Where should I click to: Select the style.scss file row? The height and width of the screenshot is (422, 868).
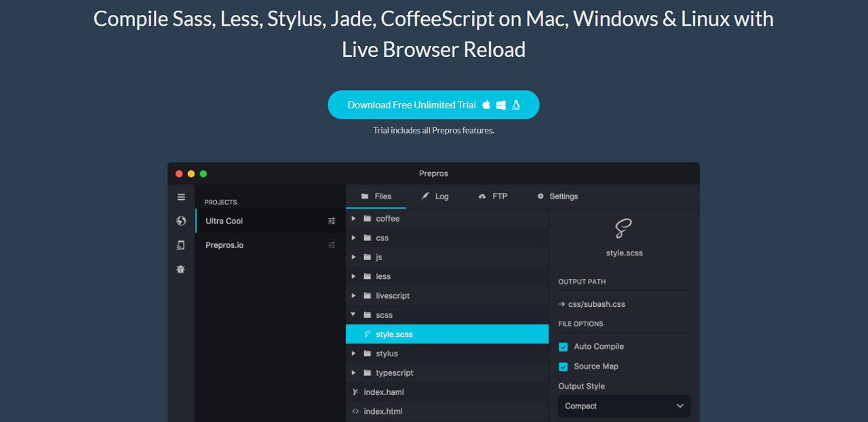[447, 334]
